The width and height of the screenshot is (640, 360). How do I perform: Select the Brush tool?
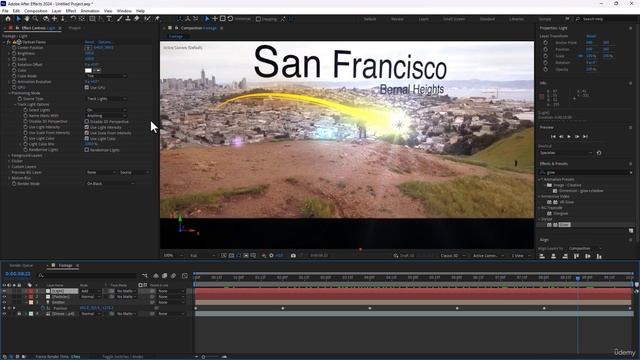(120, 19)
